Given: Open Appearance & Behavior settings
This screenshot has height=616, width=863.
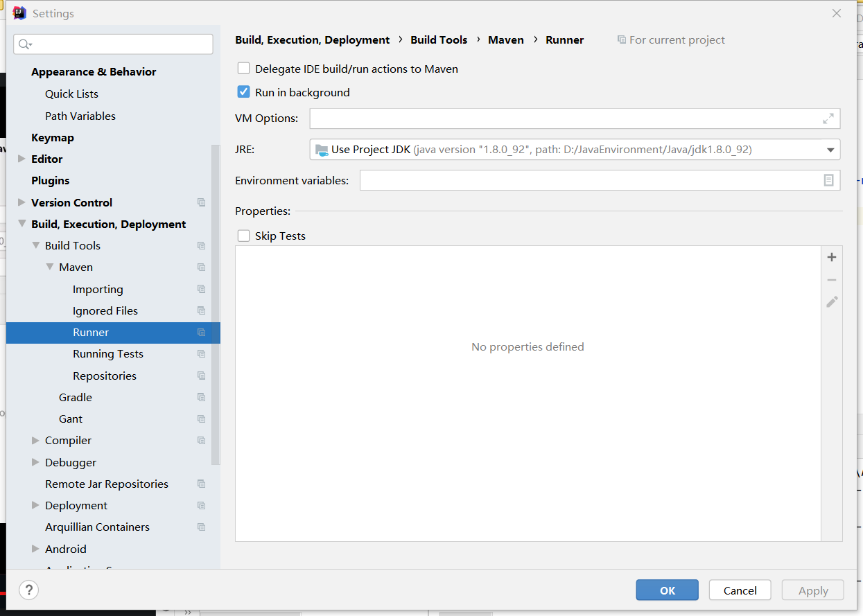Looking at the screenshot, I should click(94, 71).
